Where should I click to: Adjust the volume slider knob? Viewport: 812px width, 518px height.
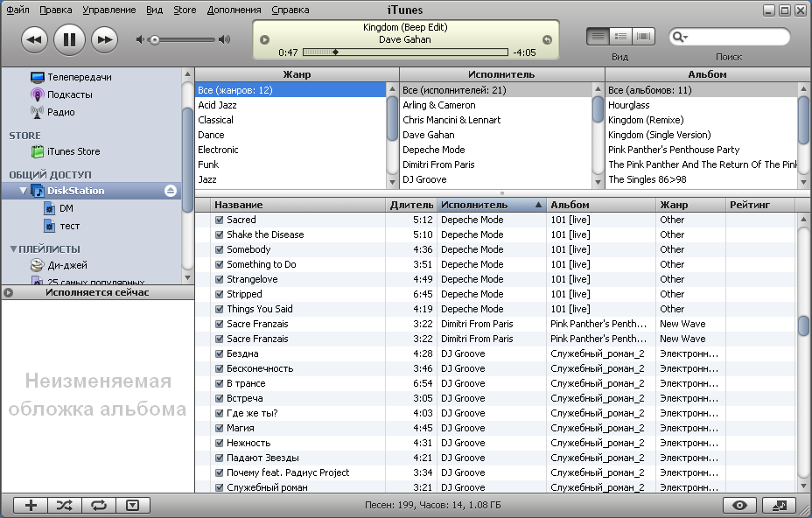(154, 40)
